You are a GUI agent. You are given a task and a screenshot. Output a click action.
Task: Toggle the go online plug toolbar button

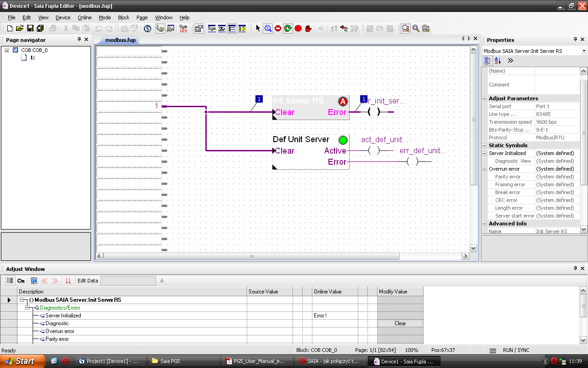tap(160, 29)
